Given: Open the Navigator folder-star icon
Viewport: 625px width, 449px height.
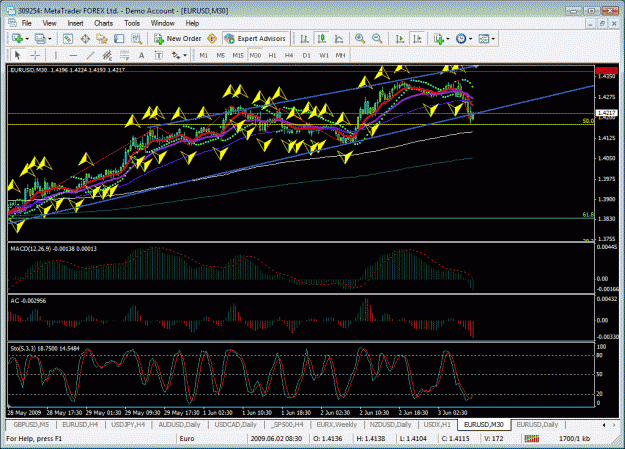Looking at the screenshot, I should (102, 39).
